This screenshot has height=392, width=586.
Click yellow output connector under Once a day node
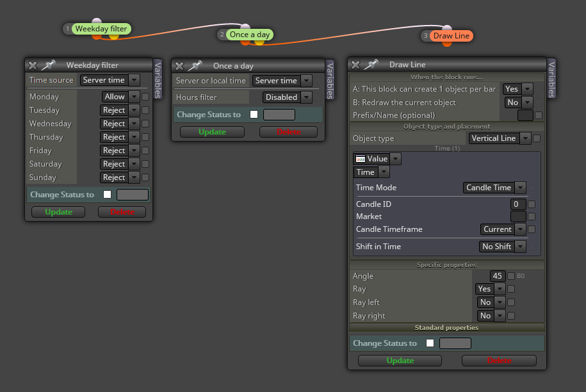click(x=259, y=43)
